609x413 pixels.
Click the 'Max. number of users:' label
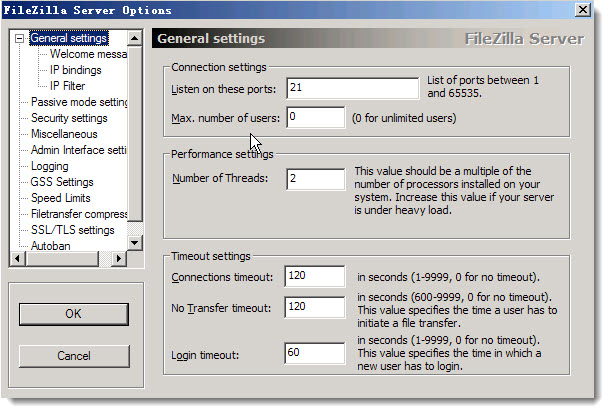point(225,118)
